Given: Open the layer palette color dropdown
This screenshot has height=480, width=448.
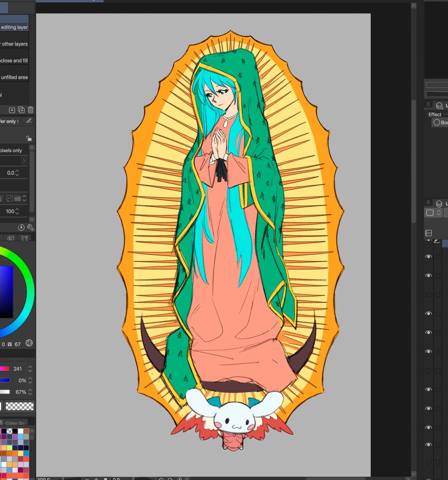Looking at the screenshot, I should coord(434,213).
